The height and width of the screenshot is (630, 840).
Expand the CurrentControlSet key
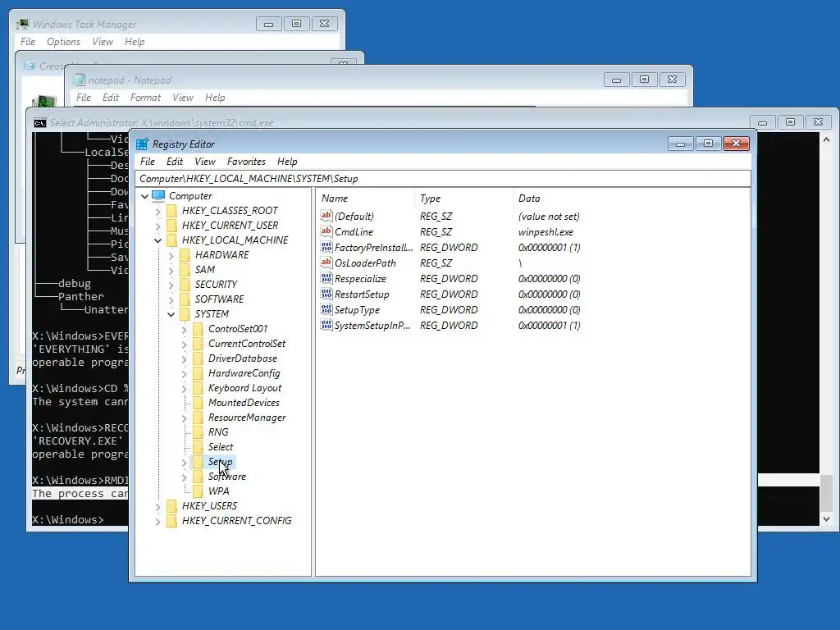click(x=185, y=344)
